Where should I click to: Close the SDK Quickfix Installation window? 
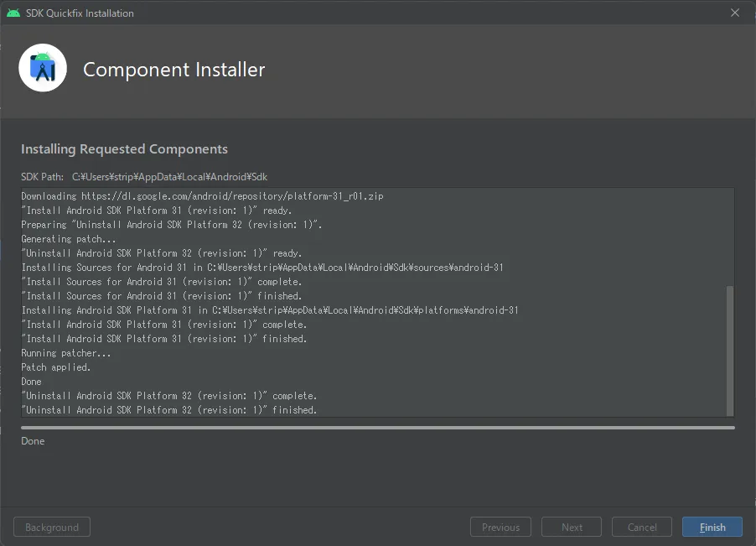coord(735,13)
